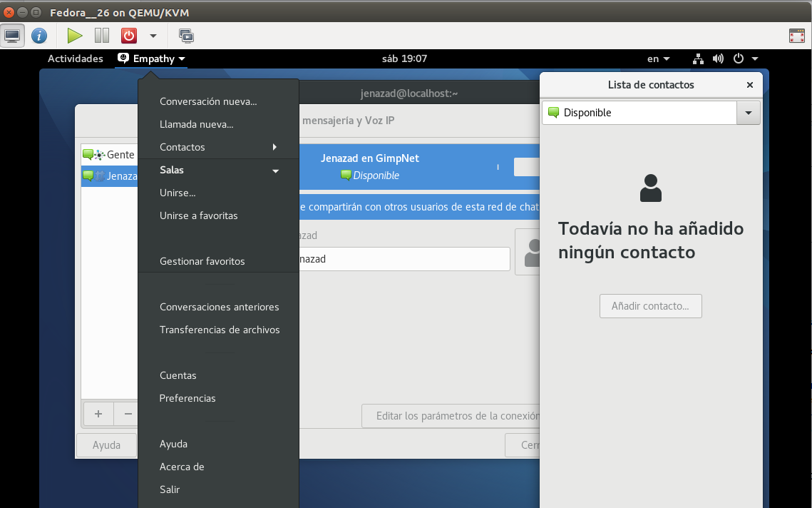Toggle the Jenazad en GimpNet account switch
This screenshot has width=812, height=508.
coord(527,167)
